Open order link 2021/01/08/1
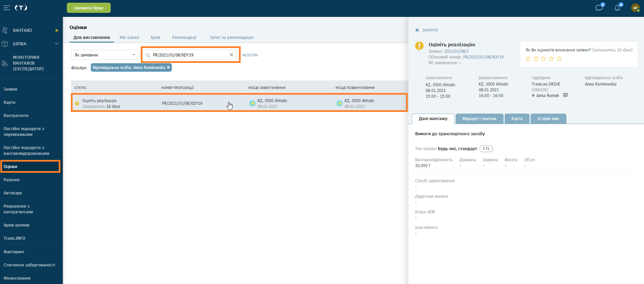 pyautogui.click(x=456, y=51)
